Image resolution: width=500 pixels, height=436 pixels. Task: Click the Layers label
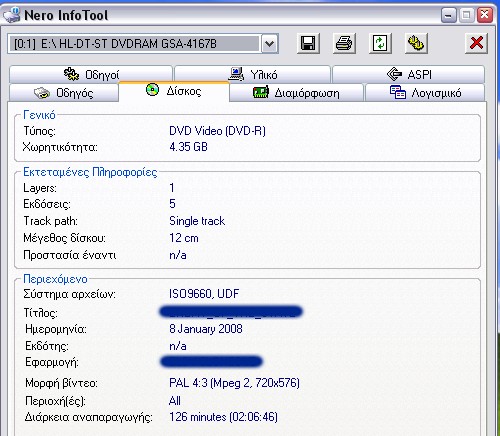tap(40, 188)
